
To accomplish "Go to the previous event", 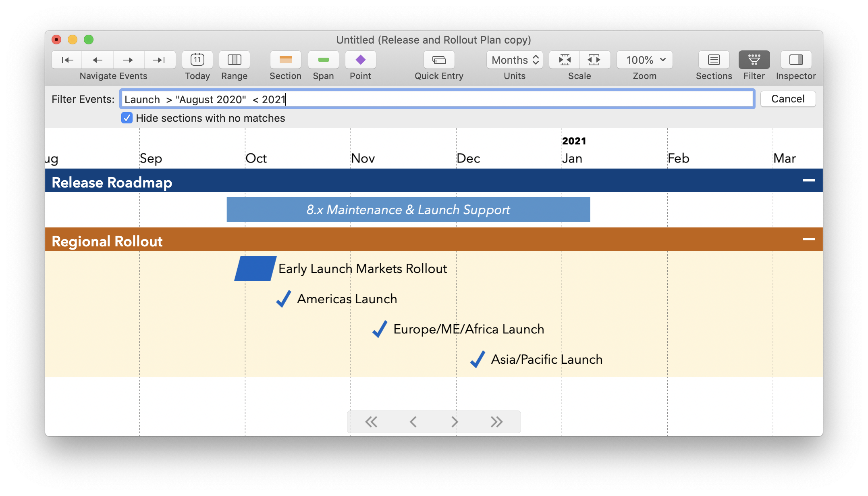I will (x=97, y=60).
